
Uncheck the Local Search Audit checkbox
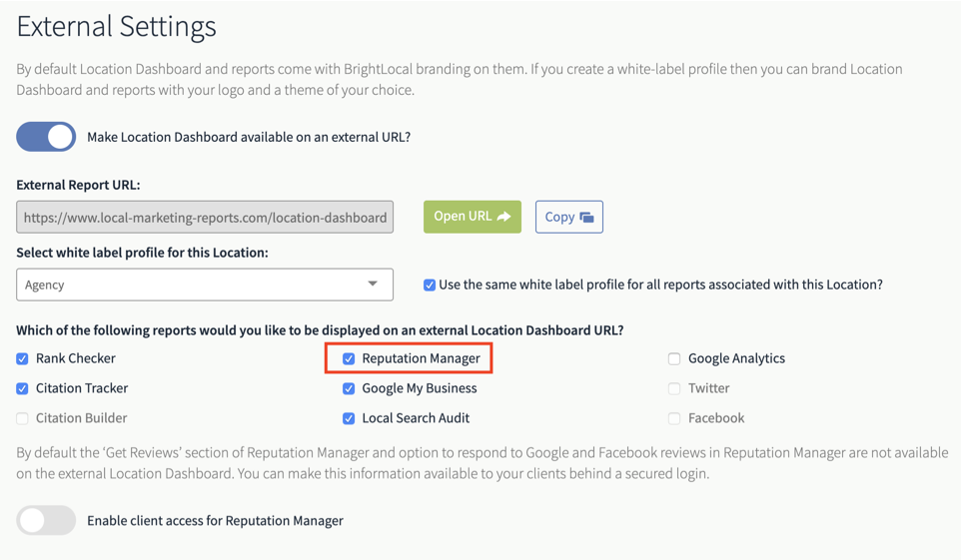(x=348, y=418)
